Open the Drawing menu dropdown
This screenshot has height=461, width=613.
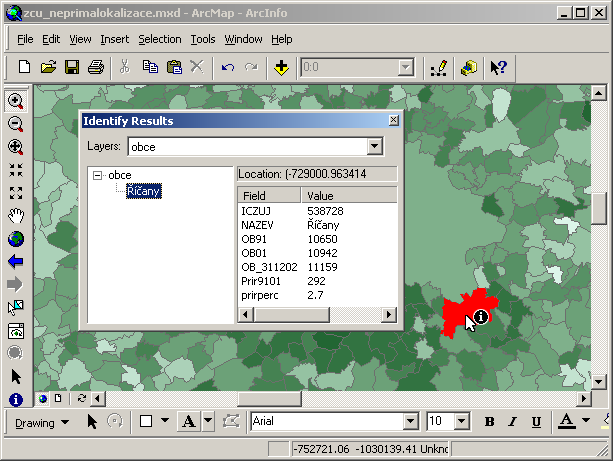click(x=42, y=423)
